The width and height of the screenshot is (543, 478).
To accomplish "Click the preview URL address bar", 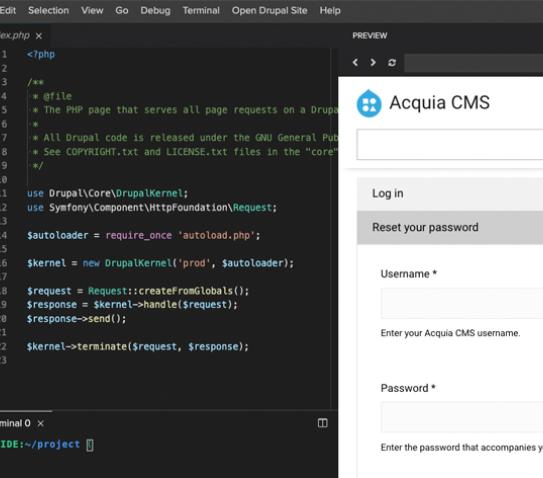I will 473,63.
